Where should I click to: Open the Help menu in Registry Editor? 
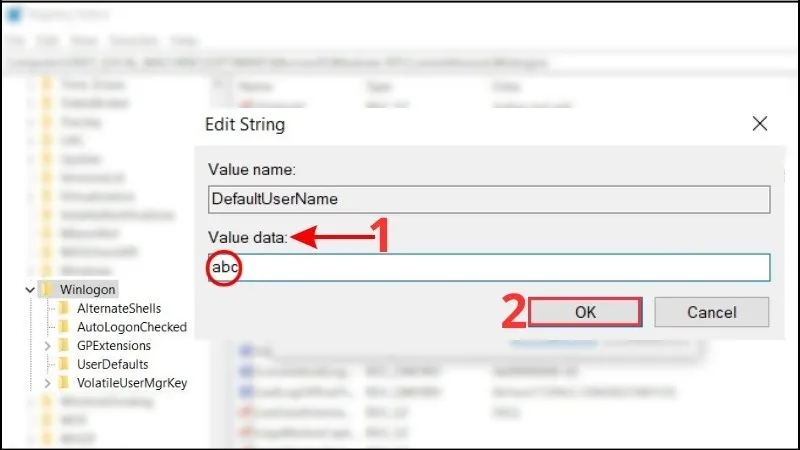184,41
